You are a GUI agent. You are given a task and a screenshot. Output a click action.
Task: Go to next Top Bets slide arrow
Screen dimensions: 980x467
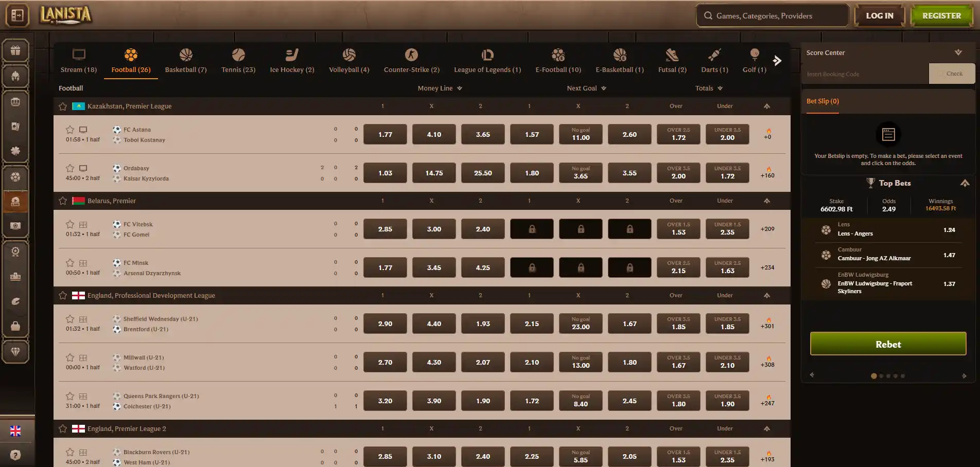(964, 375)
